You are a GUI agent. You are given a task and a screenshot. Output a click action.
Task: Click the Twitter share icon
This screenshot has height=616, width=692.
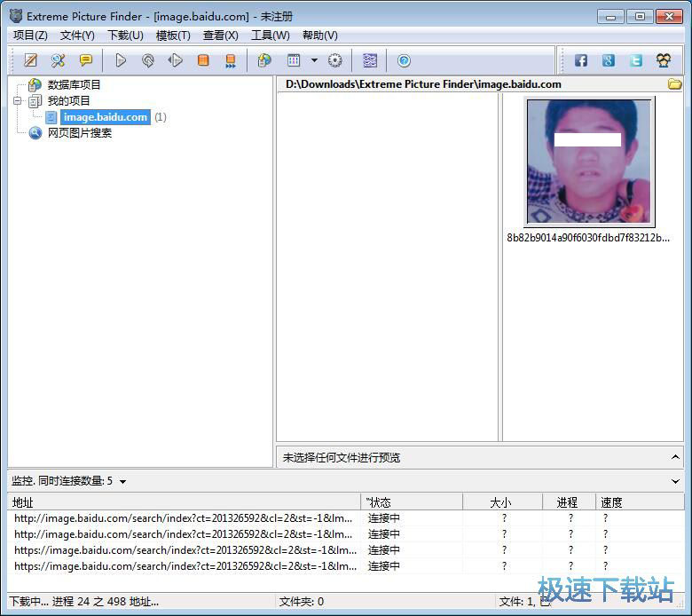(x=636, y=60)
